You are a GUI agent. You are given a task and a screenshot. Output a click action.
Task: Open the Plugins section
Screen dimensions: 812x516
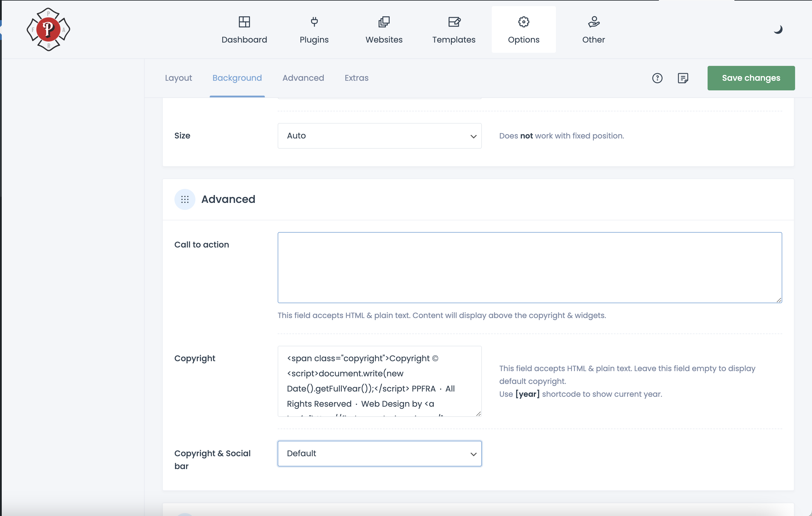tap(314, 30)
